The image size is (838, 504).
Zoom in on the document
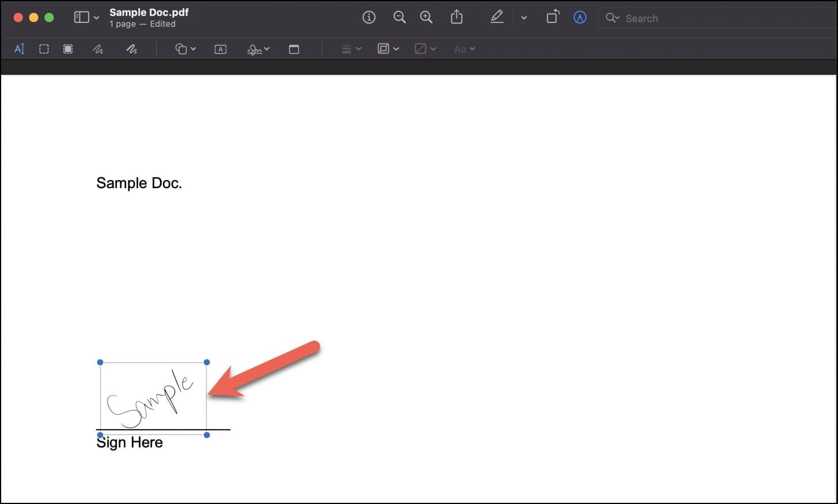[426, 17]
